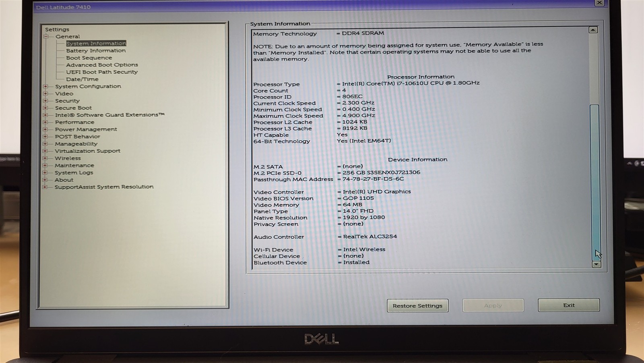Image resolution: width=644 pixels, height=363 pixels.
Task: Expand the Manageability node
Action: click(45, 144)
